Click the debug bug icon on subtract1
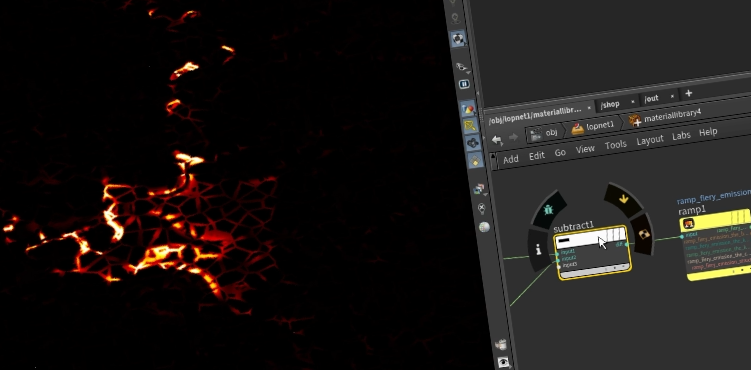Viewport: 751px width, 370px height. (x=549, y=209)
